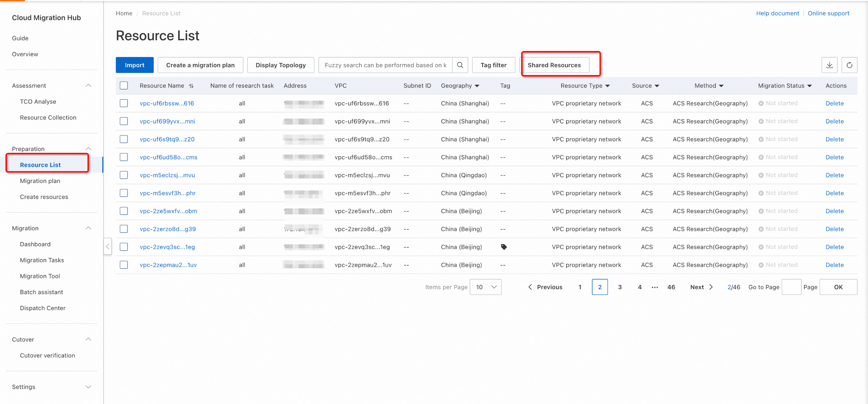Open TCO Analyse in the sidebar
Viewport: 868px width, 404px height.
[38, 102]
